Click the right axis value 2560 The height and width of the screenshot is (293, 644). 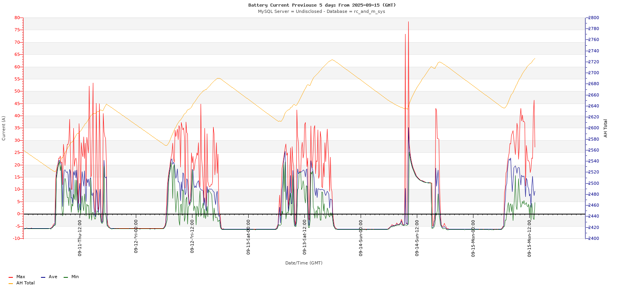click(594, 150)
